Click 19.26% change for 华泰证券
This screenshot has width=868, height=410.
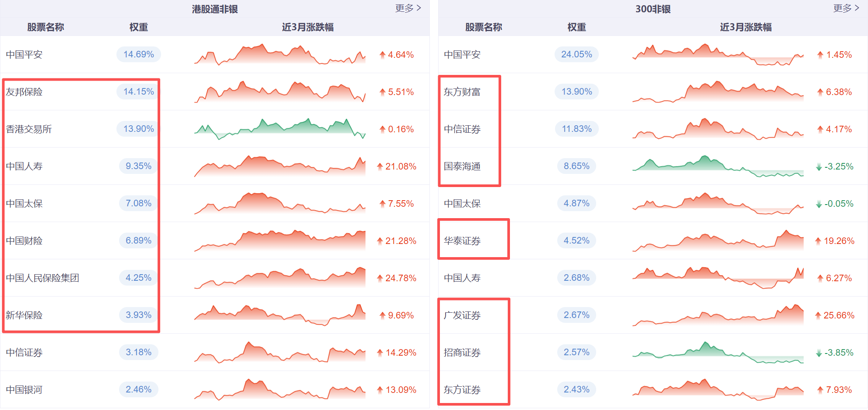(x=839, y=241)
